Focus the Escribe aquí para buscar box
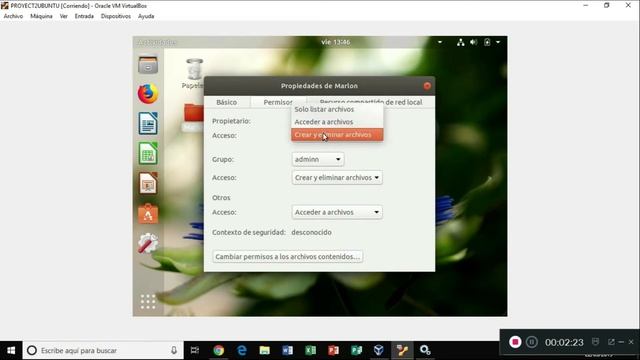This screenshot has height=360, width=640. click(x=103, y=350)
